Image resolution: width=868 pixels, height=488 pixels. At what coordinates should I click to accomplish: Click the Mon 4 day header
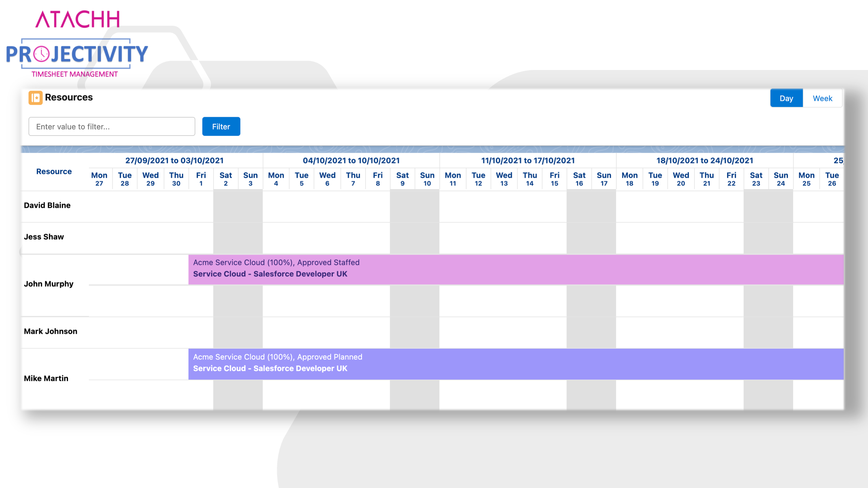(x=276, y=179)
